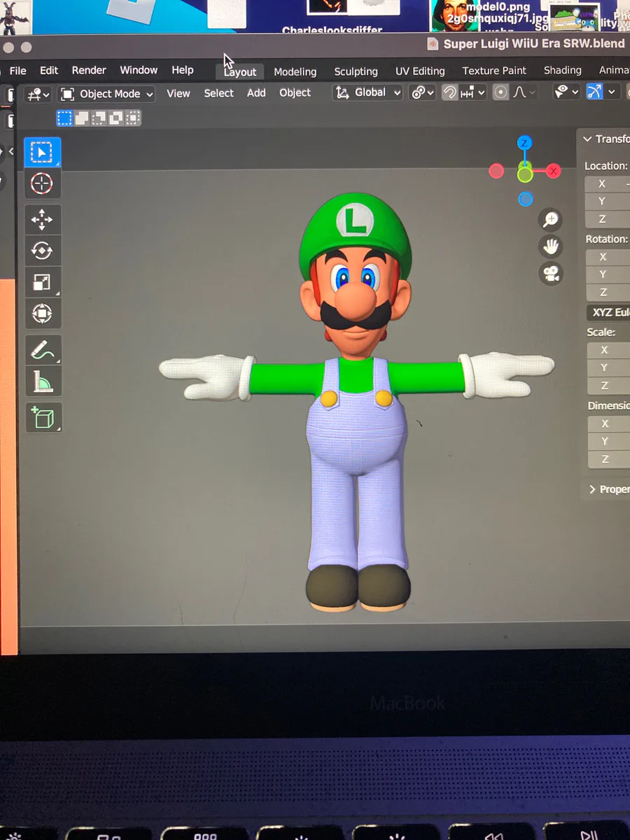Choose Set New Selection mode icon
Image resolution: width=630 pixels, height=840 pixels.
[64, 118]
